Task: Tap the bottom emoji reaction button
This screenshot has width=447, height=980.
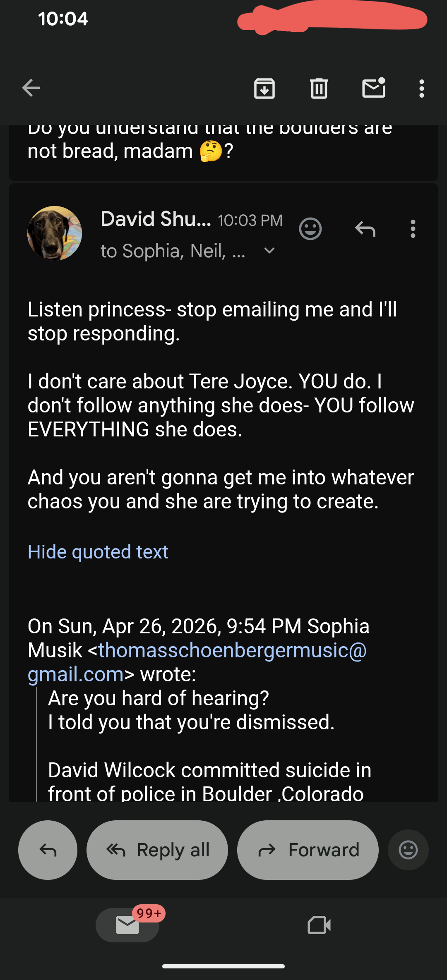Action: tap(408, 850)
